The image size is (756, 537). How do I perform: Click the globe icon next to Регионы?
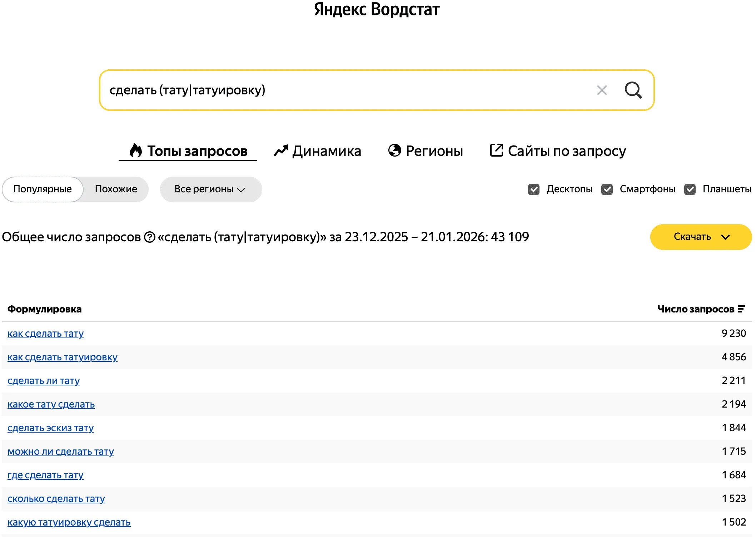point(394,151)
